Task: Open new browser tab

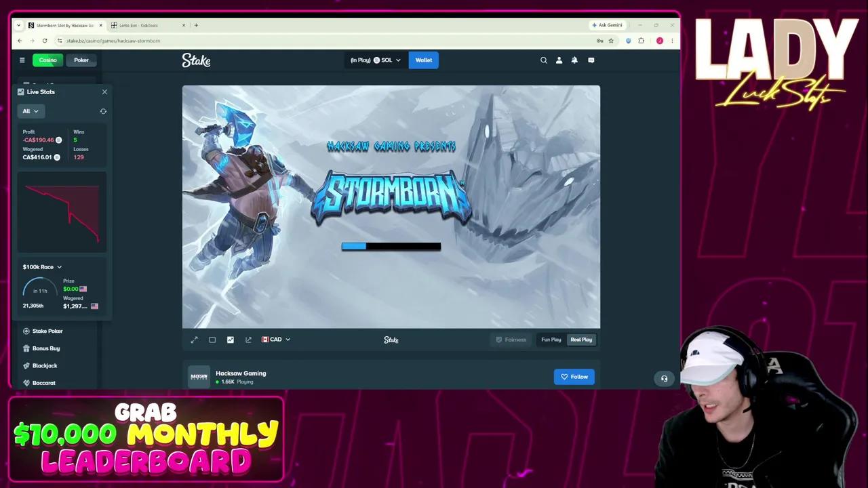Action: point(196,25)
